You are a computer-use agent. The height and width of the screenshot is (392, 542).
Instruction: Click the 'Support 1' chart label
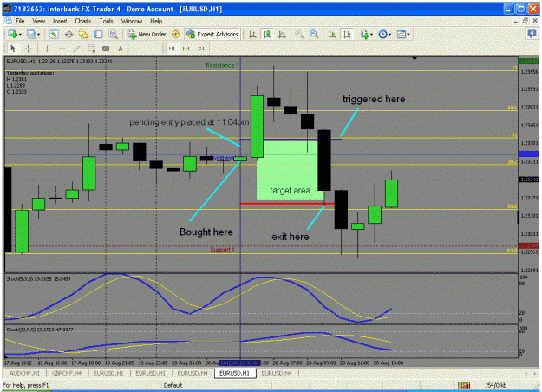222,250
